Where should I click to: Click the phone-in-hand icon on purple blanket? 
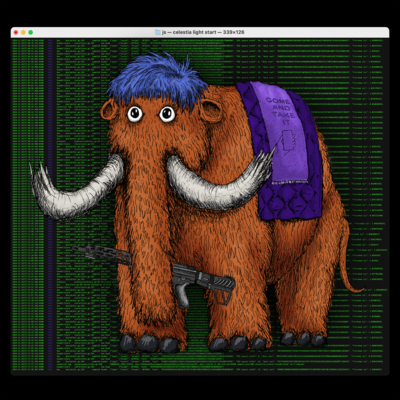click(x=288, y=143)
